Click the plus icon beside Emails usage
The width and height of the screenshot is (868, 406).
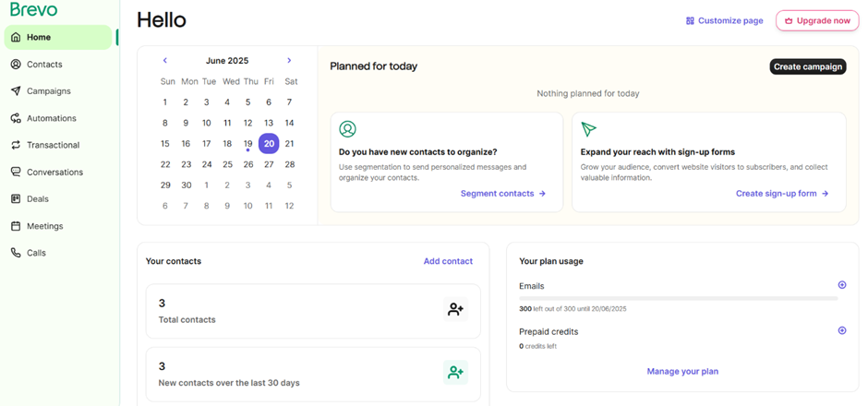pyautogui.click(x=841, y=285)
